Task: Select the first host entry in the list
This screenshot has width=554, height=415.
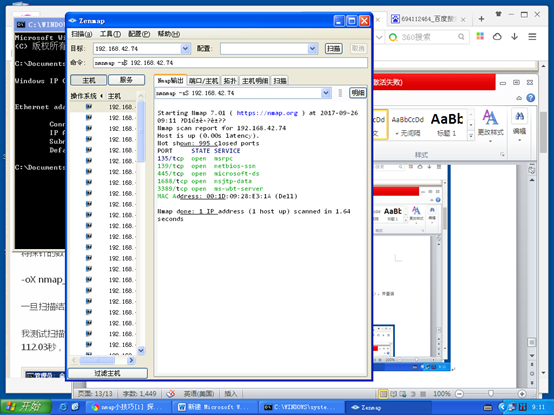Action: (104, 107)
